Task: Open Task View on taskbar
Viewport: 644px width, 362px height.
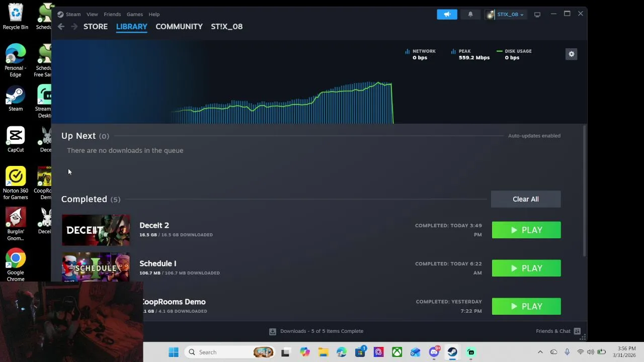Action: point(285,352)
